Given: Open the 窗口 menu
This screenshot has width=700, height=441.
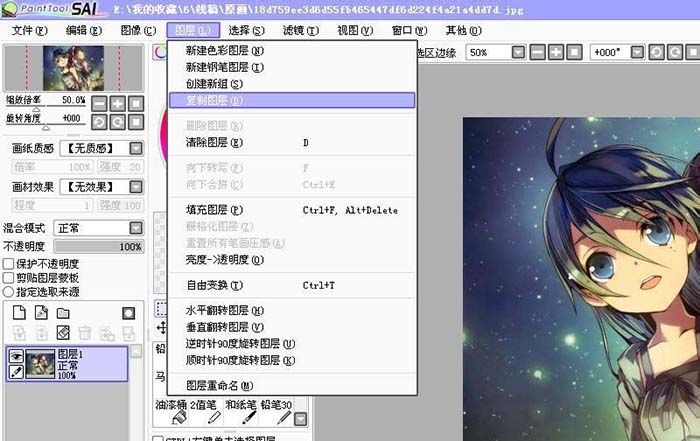Looking at the screenshot, I should click(409, 30).
